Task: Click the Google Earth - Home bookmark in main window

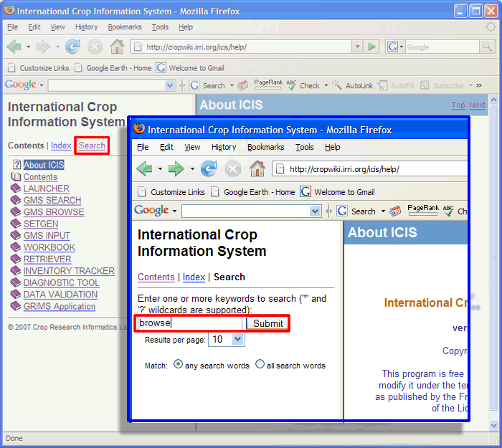Action: coord(113,68)
